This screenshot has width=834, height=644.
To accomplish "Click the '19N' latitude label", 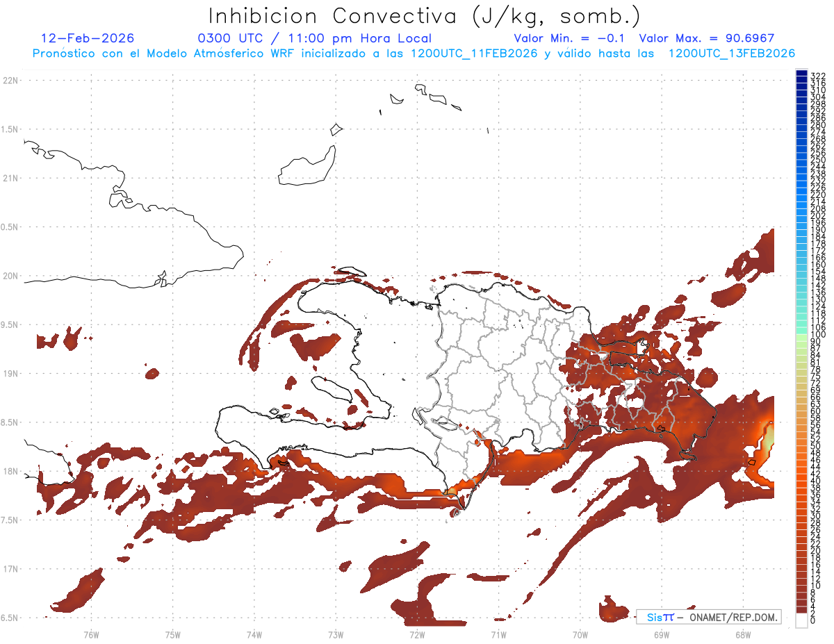I will coord(10,374).
